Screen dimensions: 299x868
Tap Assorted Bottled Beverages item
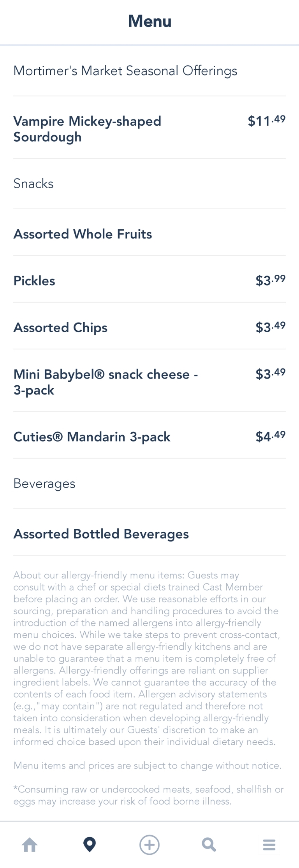tap(101, 534)
